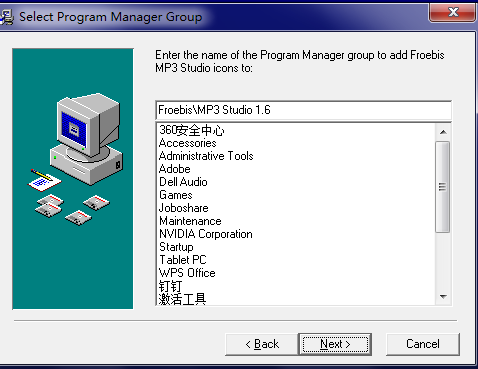The height and width of the screenshot is (369, 478).
Task: Cancel the installation
Action: [423, 344]
